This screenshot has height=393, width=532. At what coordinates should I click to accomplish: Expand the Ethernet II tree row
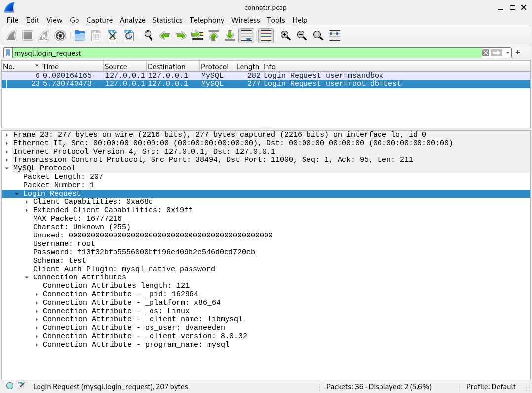click(x=7, y=143)
